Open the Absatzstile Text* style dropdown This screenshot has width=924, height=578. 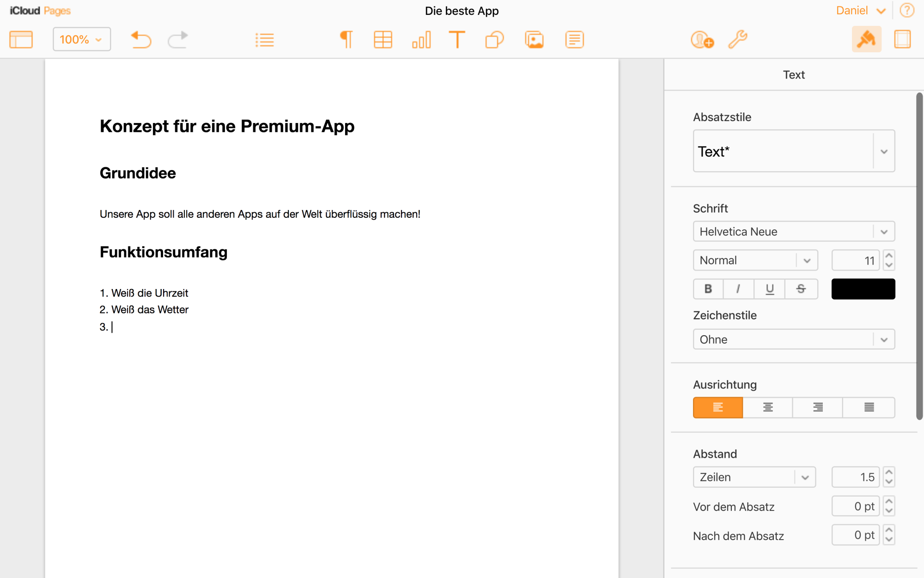coord(883,152)
